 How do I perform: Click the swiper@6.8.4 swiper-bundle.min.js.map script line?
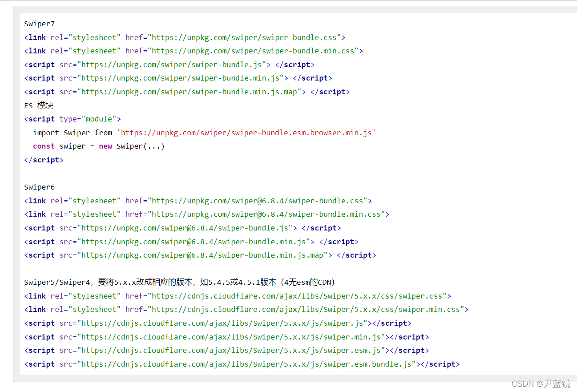tap(200, 255)
